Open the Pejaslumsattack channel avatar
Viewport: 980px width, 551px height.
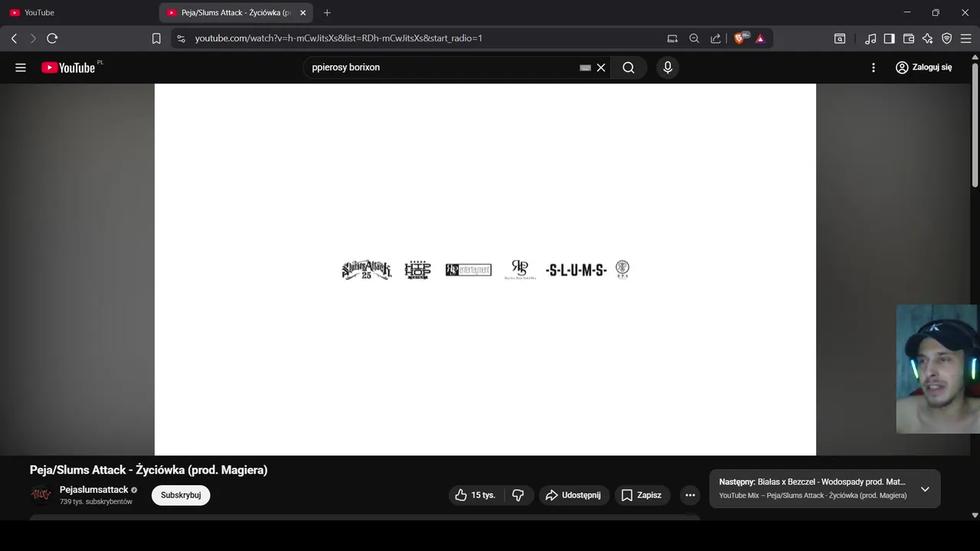click(x=41, y=495)
